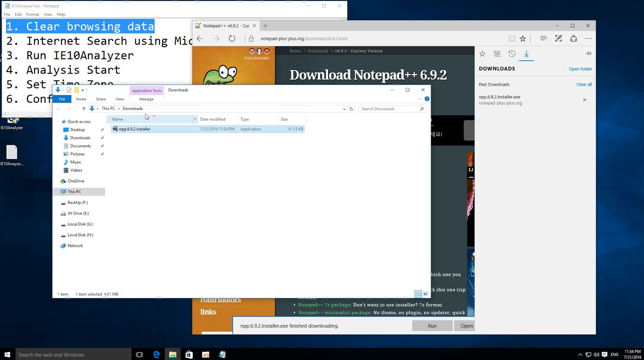The image size is (644, 360).
Task: Open Manage tab under Application Tools
Action: click(x=147, y=99)
